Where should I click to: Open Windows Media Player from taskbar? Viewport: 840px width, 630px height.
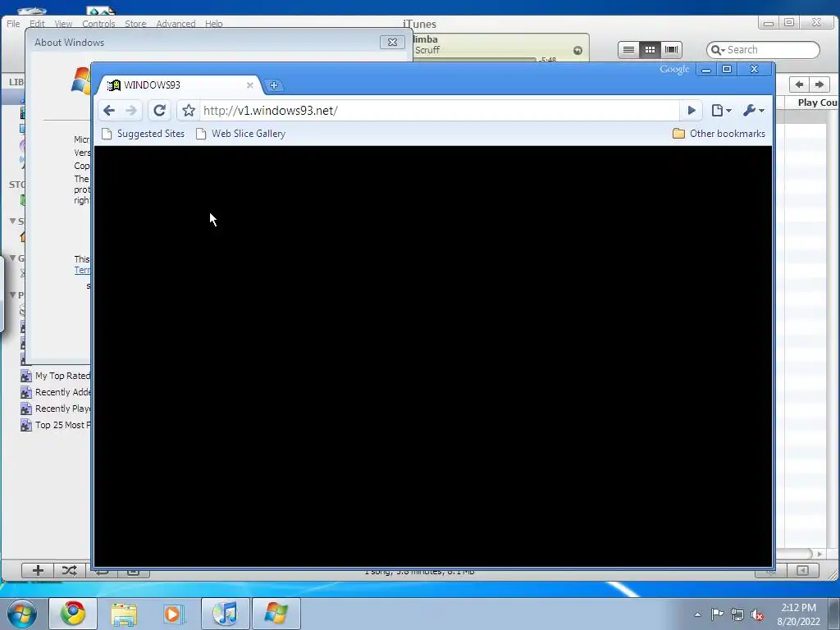click(174, 614)
